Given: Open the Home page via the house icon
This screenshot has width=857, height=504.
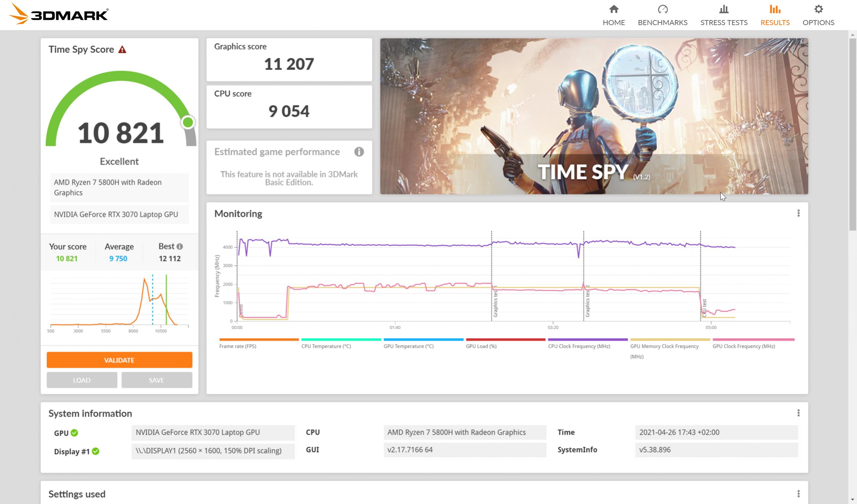Looking at the screenshot, I should pyautogui.click(x=614, y=9).
